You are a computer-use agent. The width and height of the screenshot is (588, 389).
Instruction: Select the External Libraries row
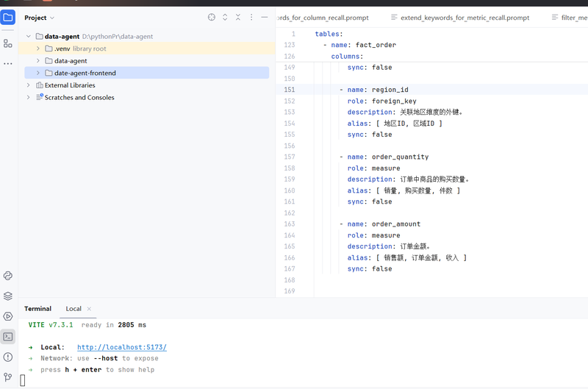pos(146,85)
